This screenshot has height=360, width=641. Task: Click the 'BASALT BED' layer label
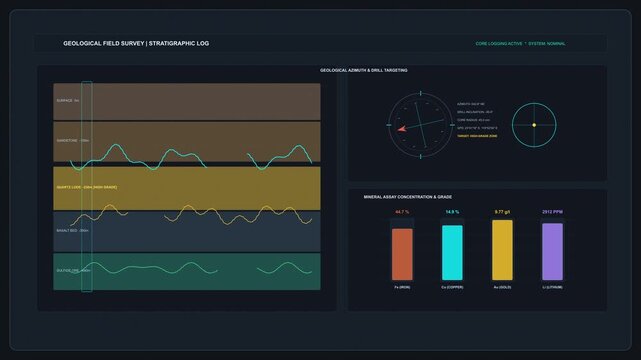coord(72,230)
